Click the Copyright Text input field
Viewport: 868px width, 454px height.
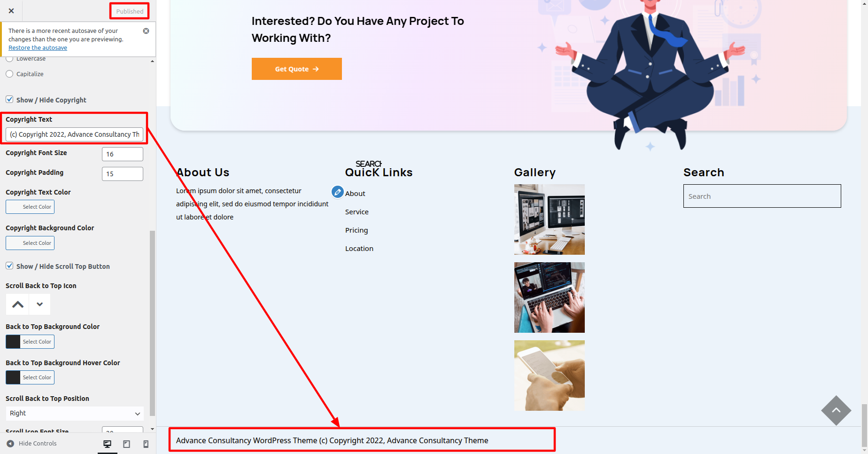click(x=74, y=134)
